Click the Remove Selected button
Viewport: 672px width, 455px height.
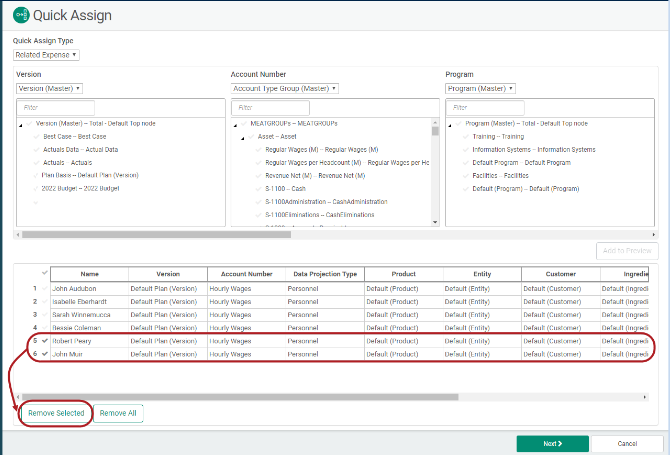(x=56, y=413)
